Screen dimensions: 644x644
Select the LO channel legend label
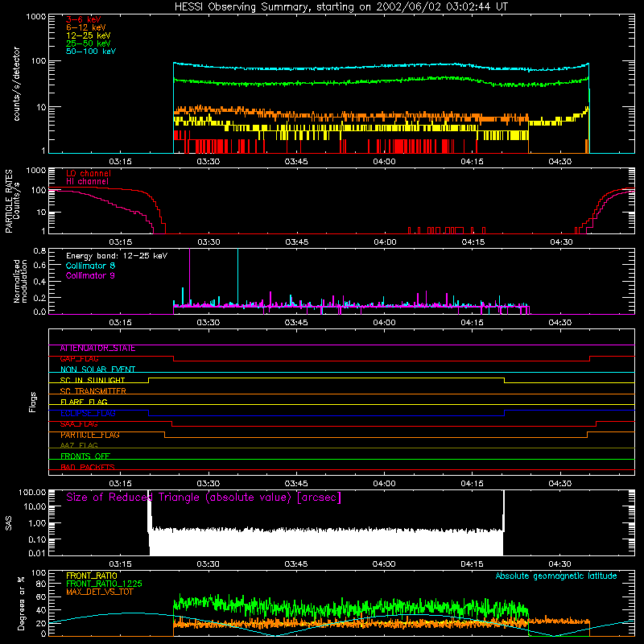coord(89,173)
